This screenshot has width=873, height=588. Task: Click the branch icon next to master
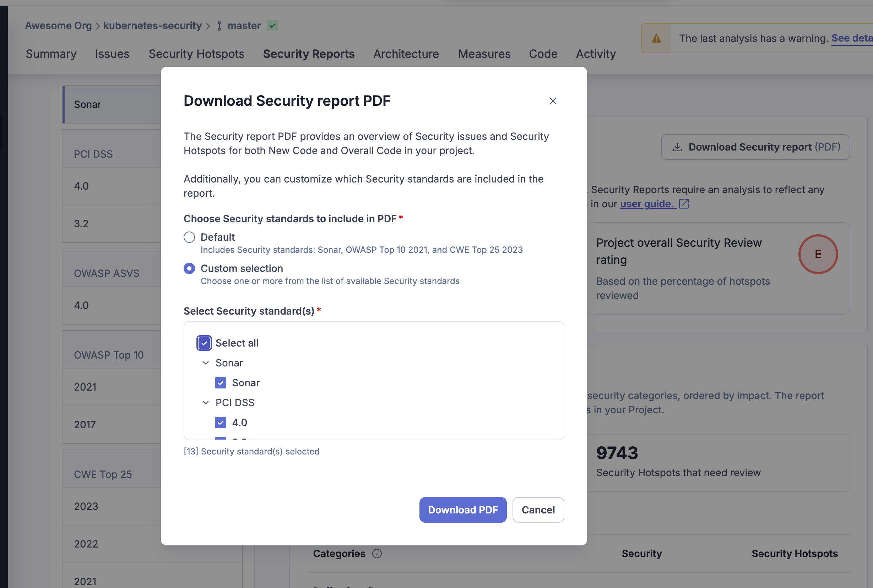pyautogui.click(x=219, y=26)
